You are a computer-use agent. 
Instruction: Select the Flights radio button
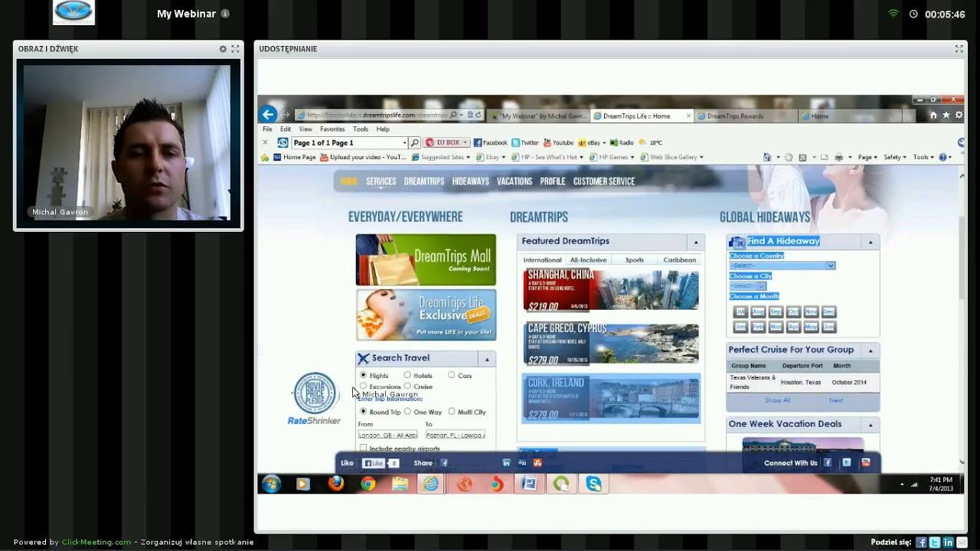tap(363, 375)
